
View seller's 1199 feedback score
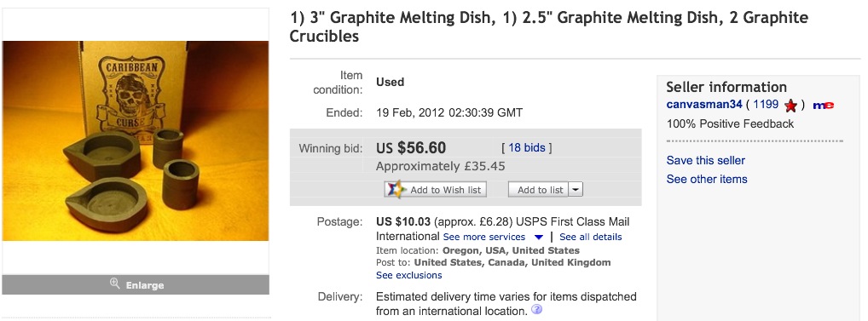click(x=766, y=105)
